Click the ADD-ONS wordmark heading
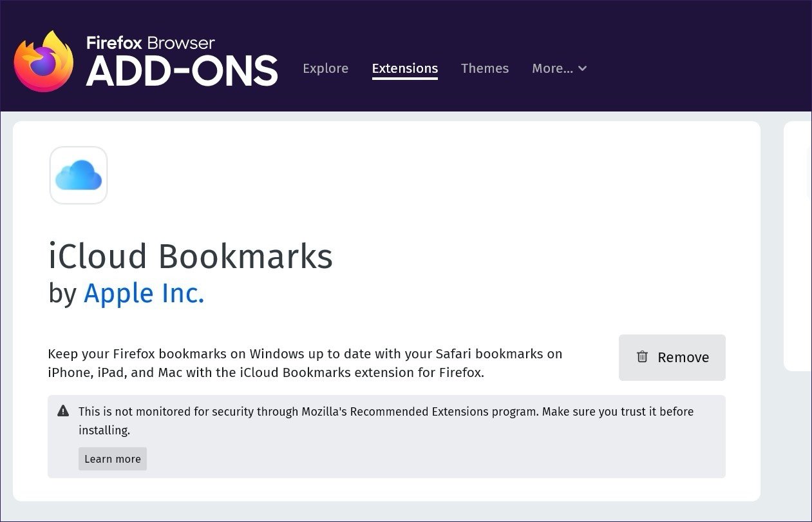This screenshot has width=812, height=522. tap(182, 71)
